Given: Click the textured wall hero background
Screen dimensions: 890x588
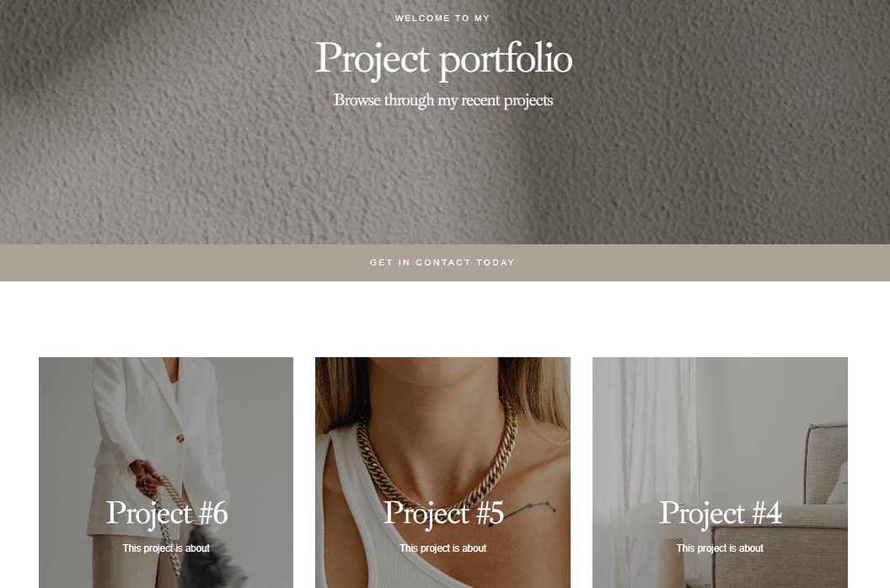Looking at the screenshot, I should click(x=170, y=170).
